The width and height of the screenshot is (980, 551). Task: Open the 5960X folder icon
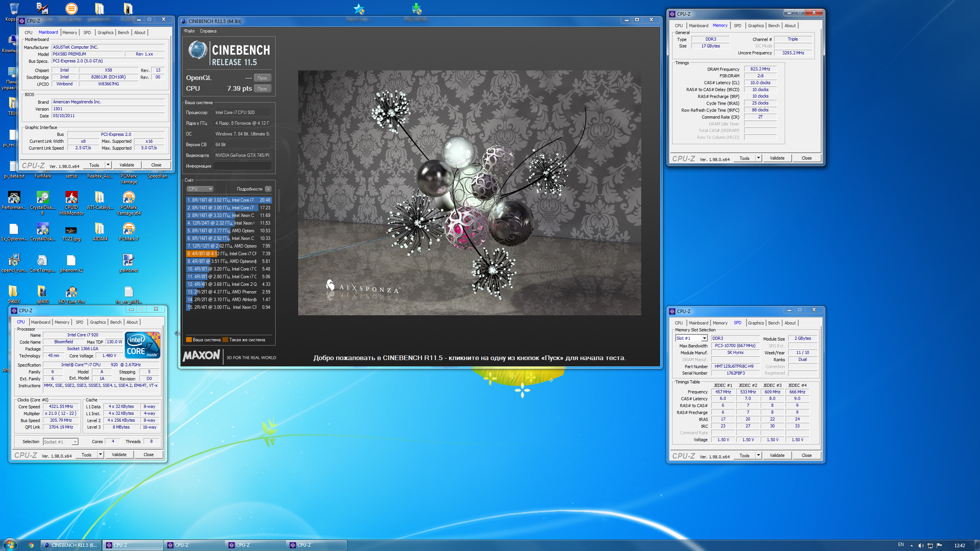[14, 295]
